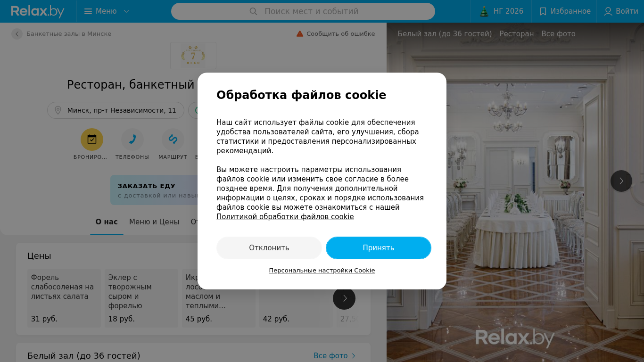Expand the Меню dropdown
Image resolution: width=644 pixels, height=362 pixels.
106,11
